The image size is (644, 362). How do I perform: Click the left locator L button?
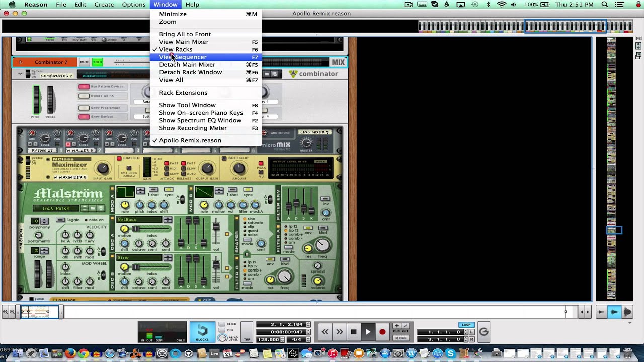tap(471, 332)
